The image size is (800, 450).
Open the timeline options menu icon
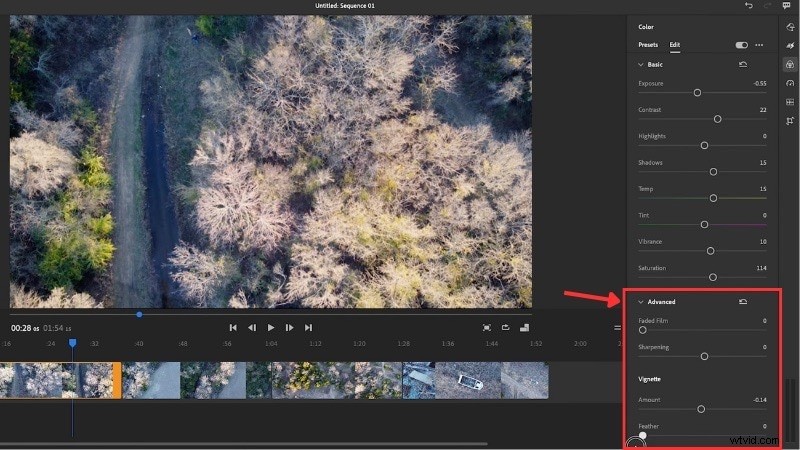617,328
